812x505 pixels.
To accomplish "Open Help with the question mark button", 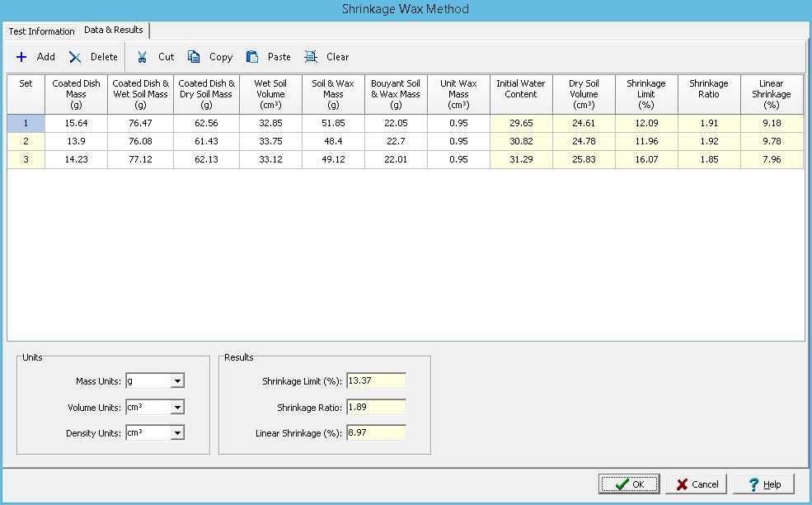I will tap(763, 484).
